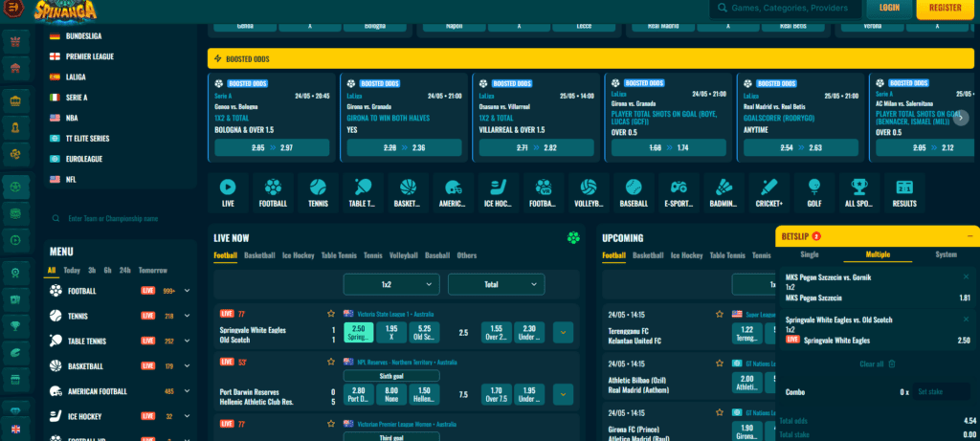Screen dimensions: 980x441
Task: Switch Live Now to Volleyball tab
Action: (x=404, y=255)
